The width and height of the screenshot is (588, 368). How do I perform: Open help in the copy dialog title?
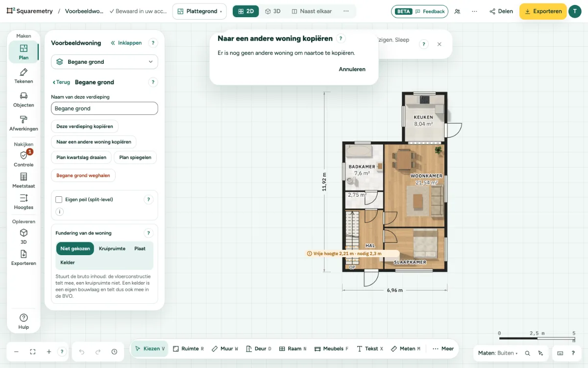point(342,39)
